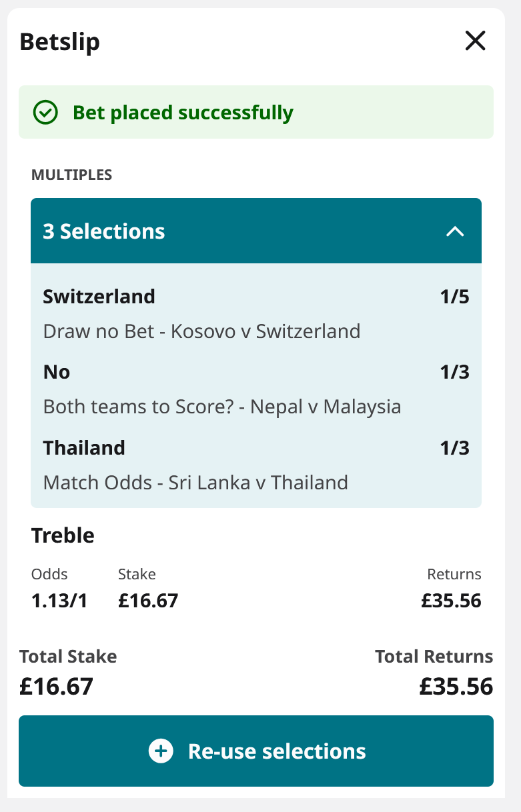Open Both teams to Score - Nepal v Malaysia

222,407
